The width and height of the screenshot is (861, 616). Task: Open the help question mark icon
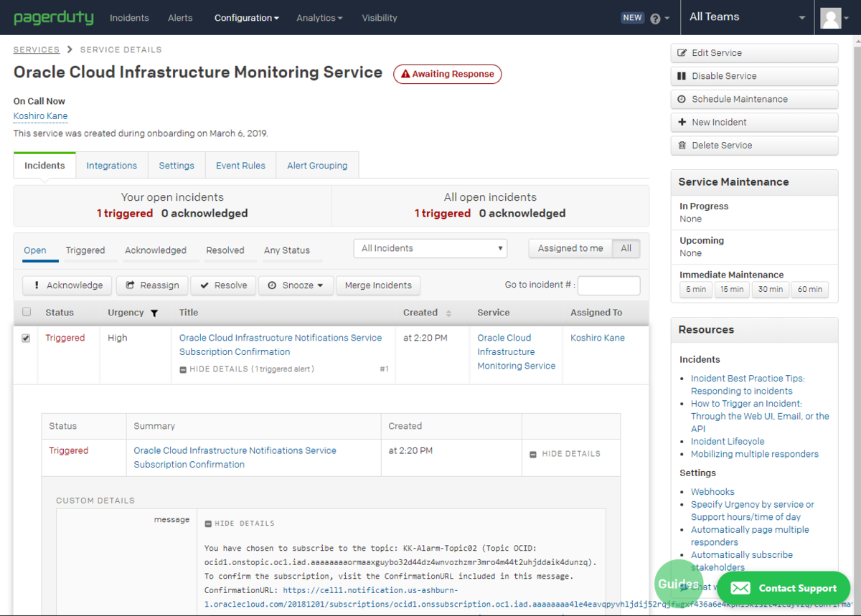(655, 19)
